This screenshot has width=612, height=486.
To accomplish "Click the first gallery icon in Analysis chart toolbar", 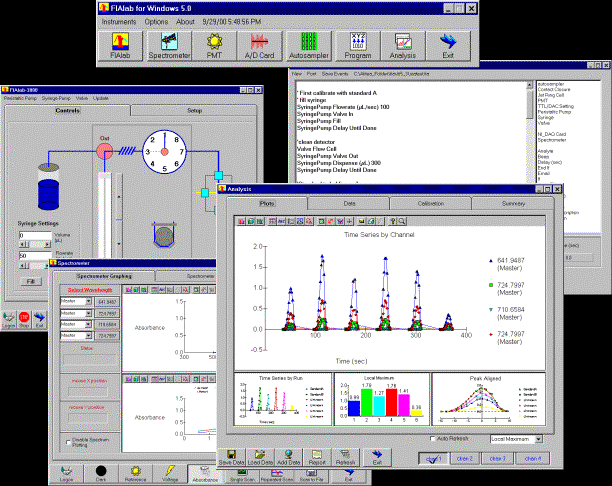I will 241,221.
